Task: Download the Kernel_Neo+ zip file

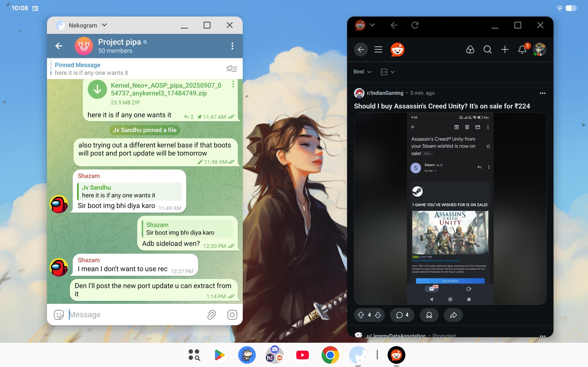Action: 97,89
